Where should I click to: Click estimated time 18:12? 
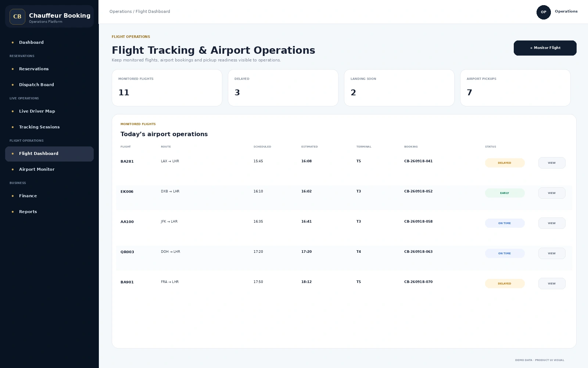[x=306, y=282]
